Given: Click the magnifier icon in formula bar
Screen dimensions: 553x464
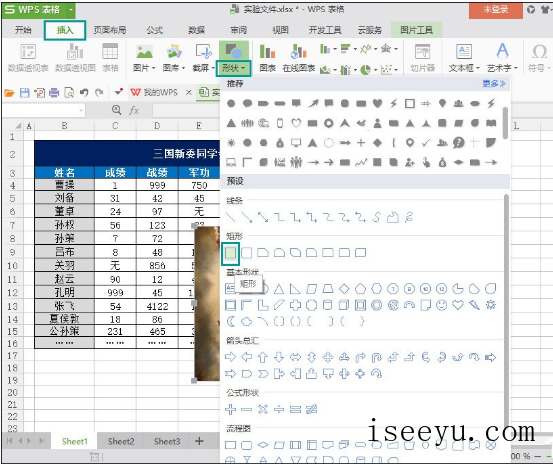Looking at the screenshot, I should (x=116, y=110).
